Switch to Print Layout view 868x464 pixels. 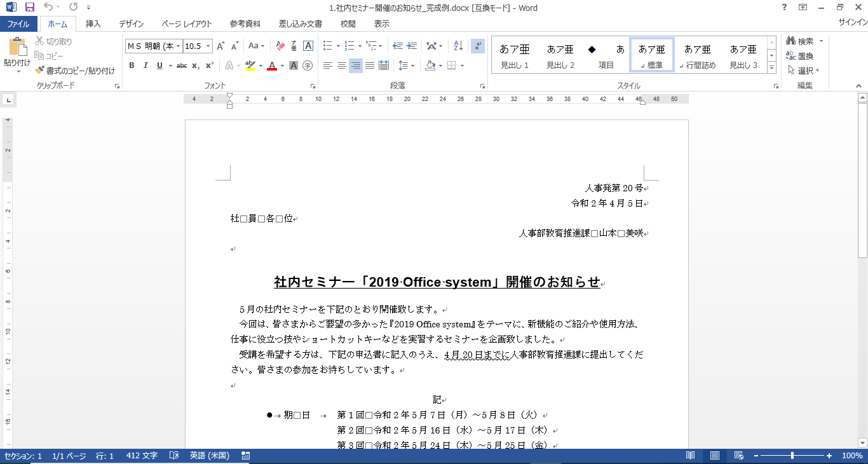715,456
